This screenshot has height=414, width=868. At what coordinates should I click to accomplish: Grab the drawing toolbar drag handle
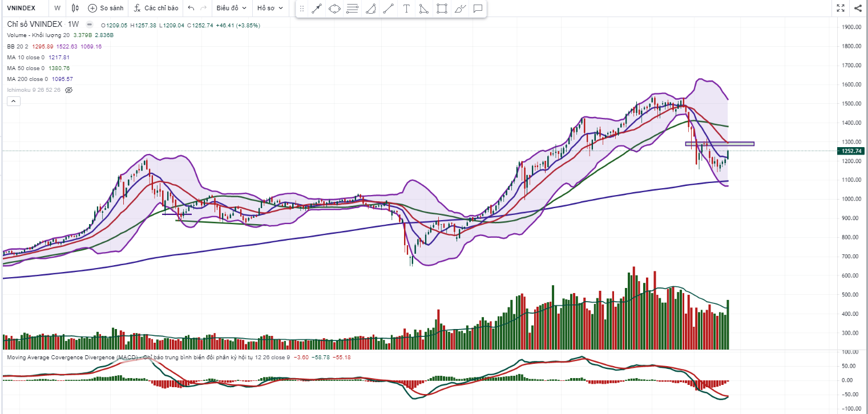302,9
